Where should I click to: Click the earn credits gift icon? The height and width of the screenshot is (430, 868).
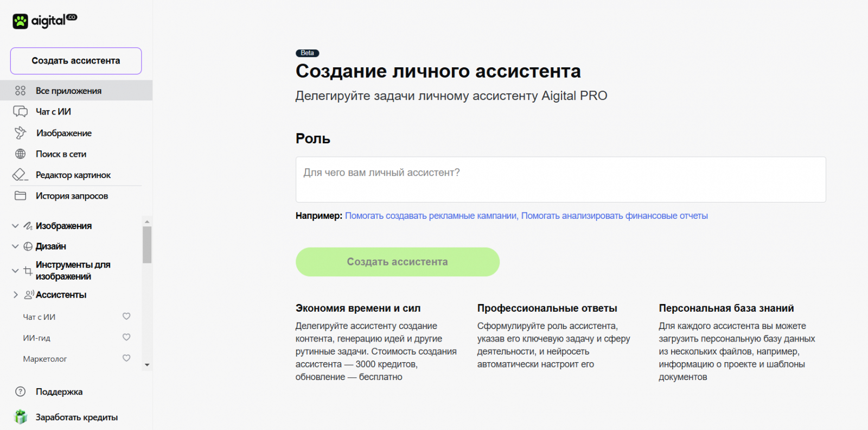tap(21, 417)
